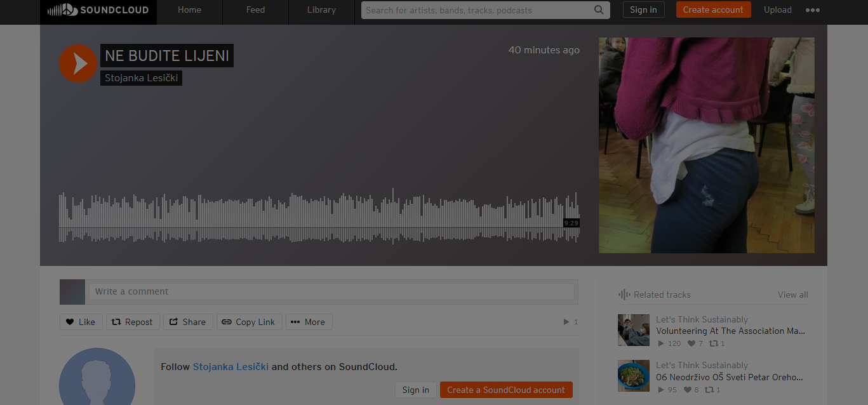Like the track with heart button

point(81,322)
